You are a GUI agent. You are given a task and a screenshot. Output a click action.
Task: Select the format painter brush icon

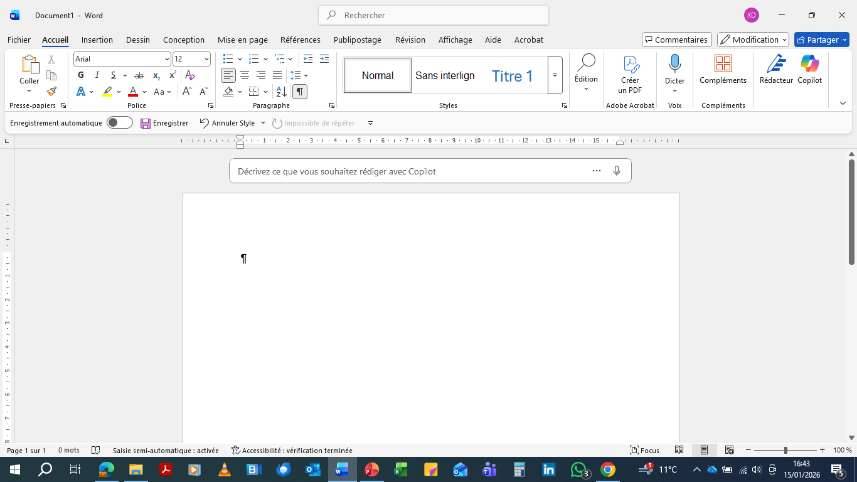[x=52, y=91]
